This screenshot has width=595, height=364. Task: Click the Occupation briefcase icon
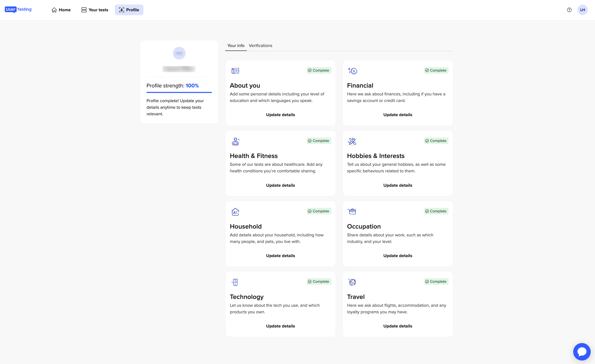[352, 212]
